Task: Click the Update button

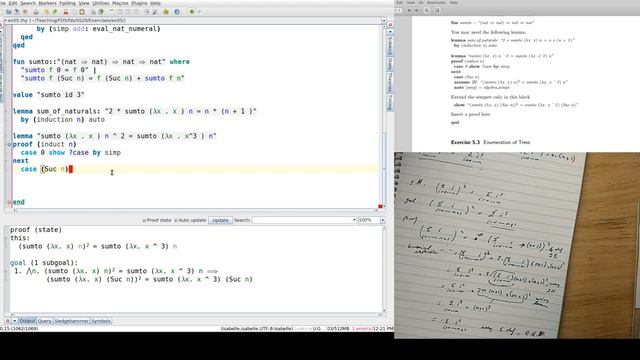Action: (220, 220)
